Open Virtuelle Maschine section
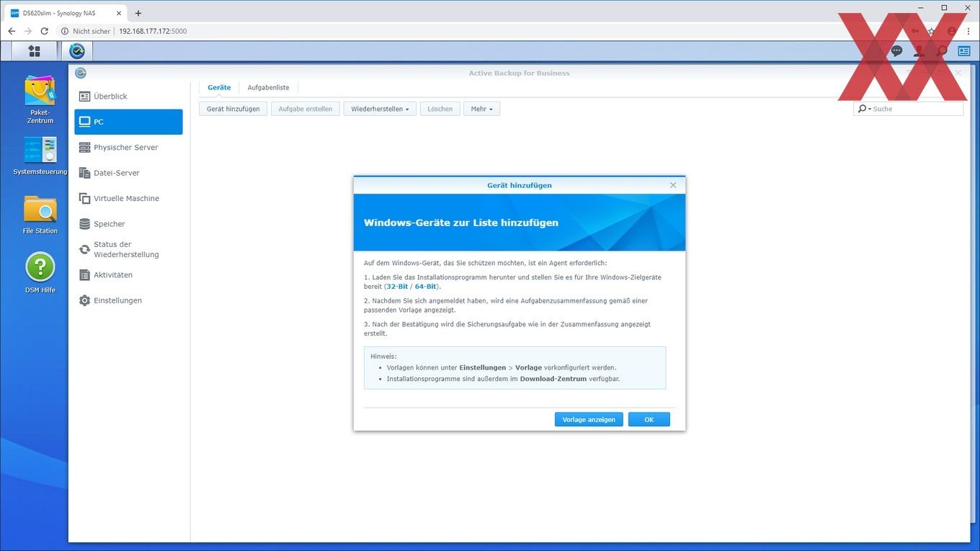980x551 pixels. coord(128,199)
